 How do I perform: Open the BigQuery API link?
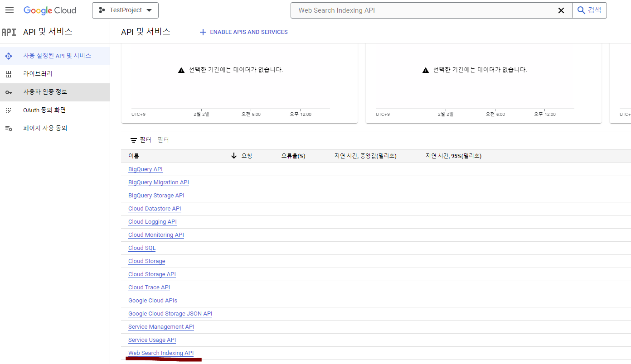click(x=146, y=169)
